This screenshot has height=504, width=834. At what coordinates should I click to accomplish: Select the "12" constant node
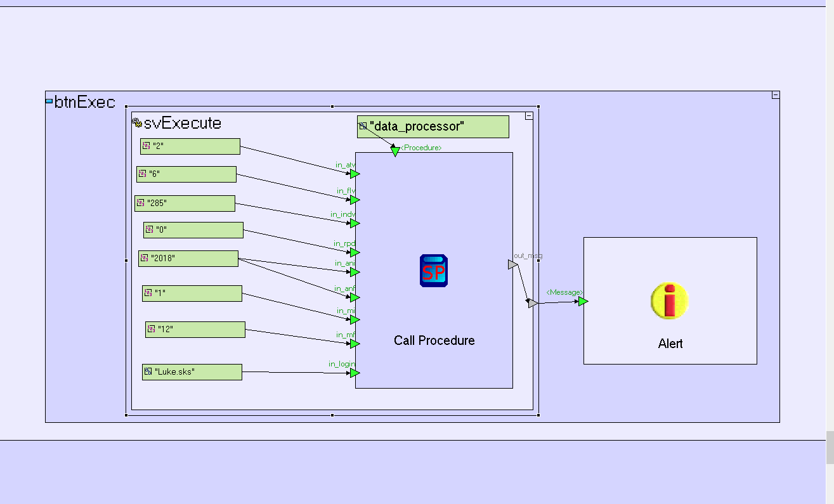[x=195, y=330]
